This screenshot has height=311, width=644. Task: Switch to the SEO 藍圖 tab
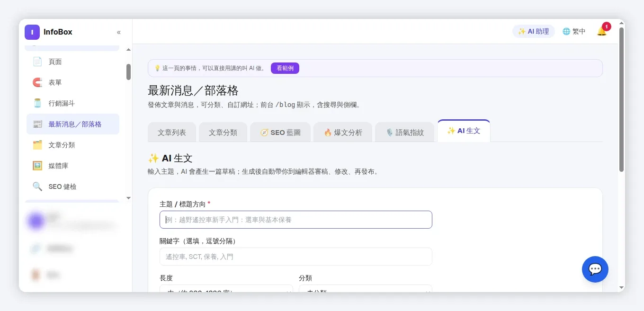click(x=280, y=133)
